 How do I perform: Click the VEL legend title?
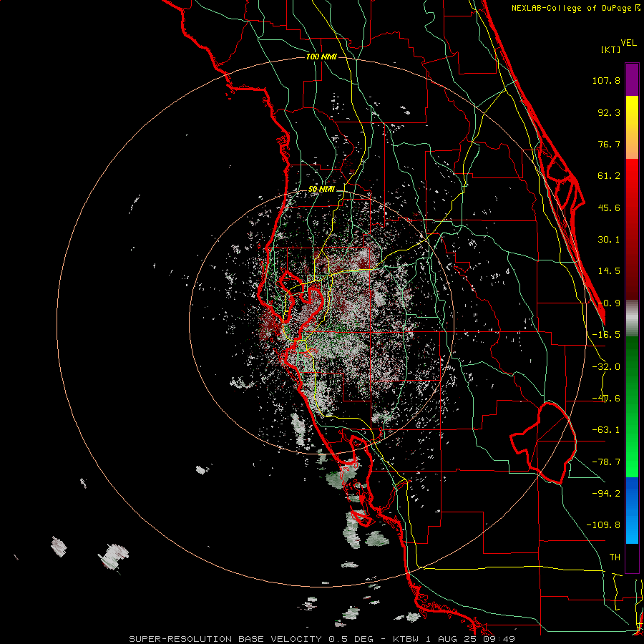coord(628,43)
